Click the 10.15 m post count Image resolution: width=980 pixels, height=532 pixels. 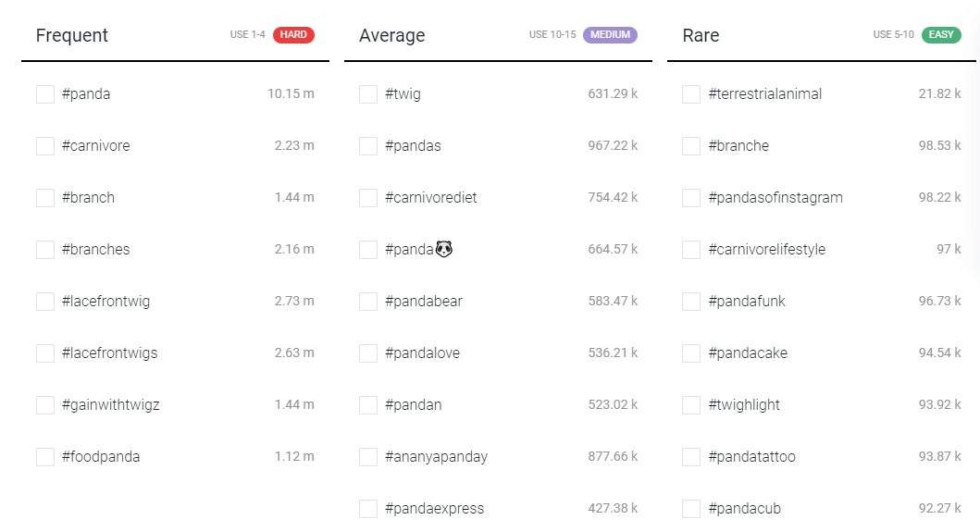tap(291, 93)
